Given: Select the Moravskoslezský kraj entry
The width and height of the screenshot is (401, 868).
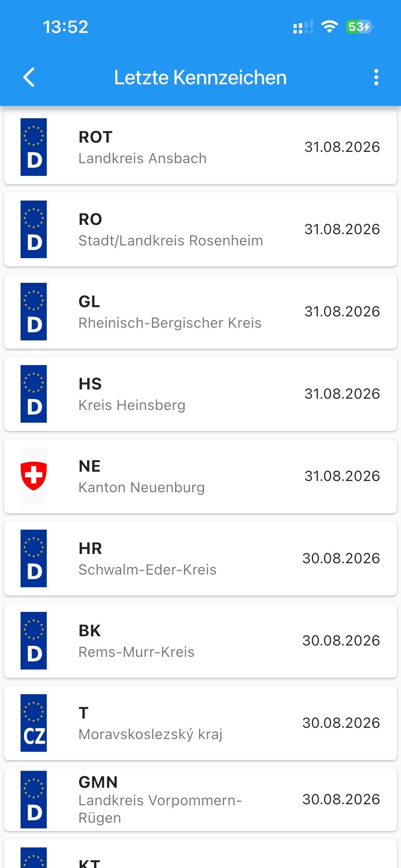Looking at the screenshot, I should (x=200, y=723).
